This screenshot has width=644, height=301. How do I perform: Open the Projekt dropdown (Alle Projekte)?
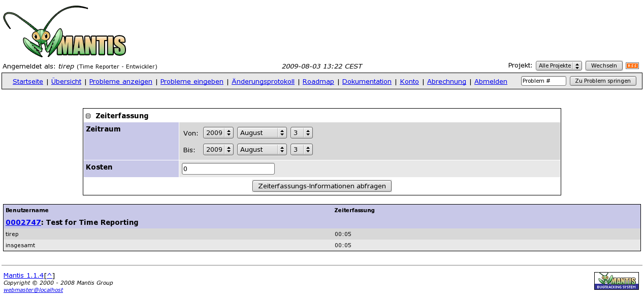click(558, 66)
